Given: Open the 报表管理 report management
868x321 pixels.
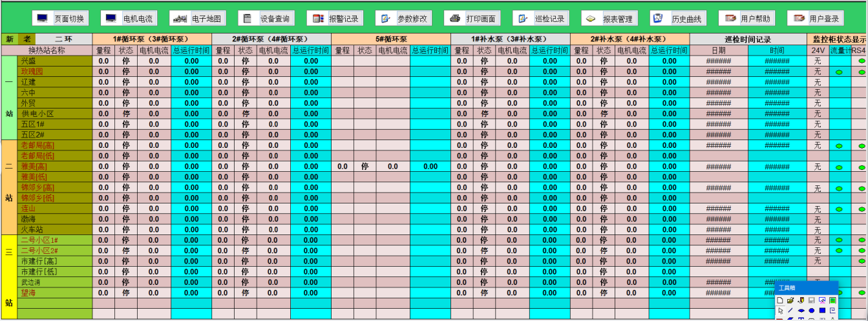Looking at the screenshot, I should 609,19.
